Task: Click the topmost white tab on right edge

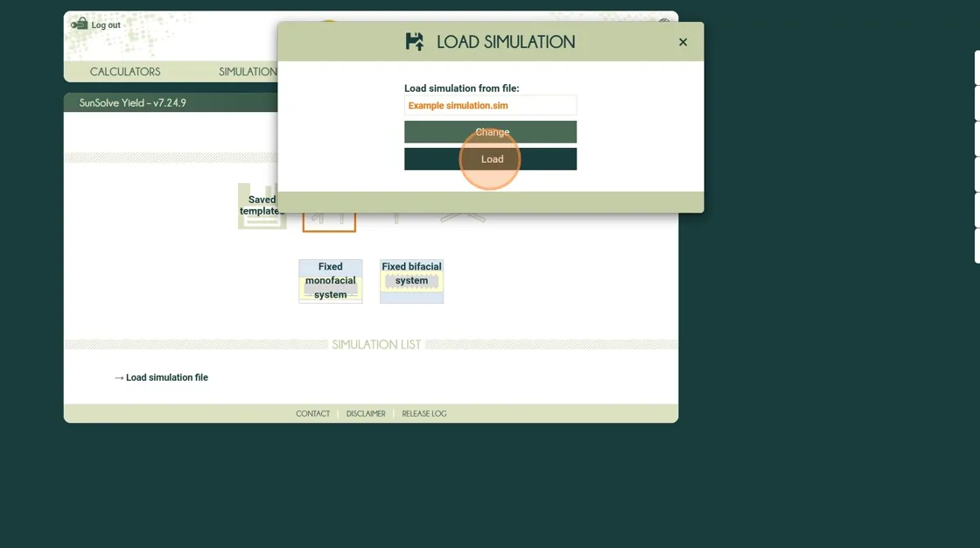Action: click(x=976, y=67)
